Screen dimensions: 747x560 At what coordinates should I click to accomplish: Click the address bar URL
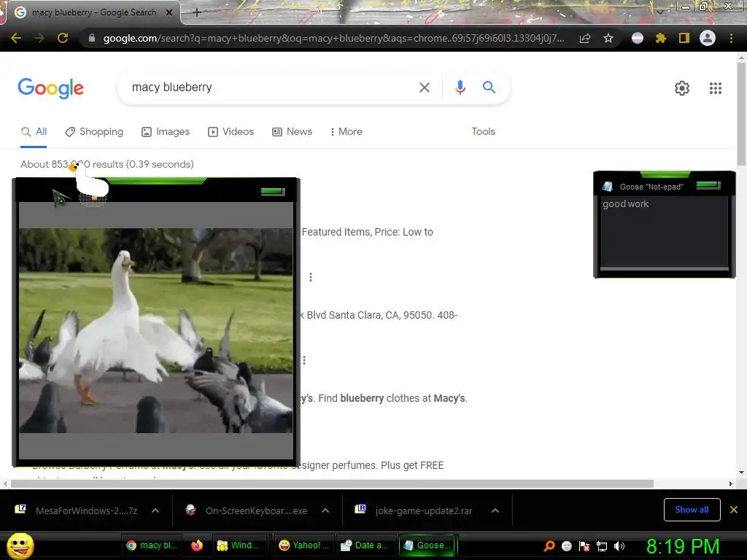pyautogui.click(x=333, y=38)
